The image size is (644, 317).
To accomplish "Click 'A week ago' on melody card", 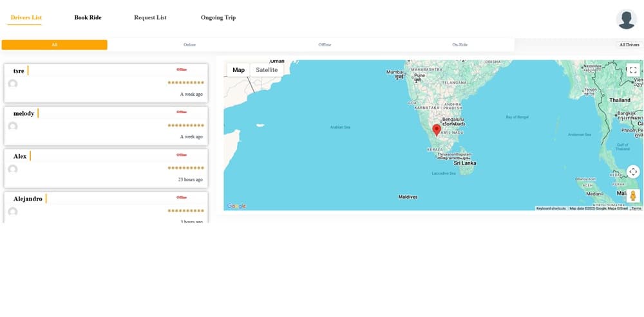I will (x=191, y=137).
